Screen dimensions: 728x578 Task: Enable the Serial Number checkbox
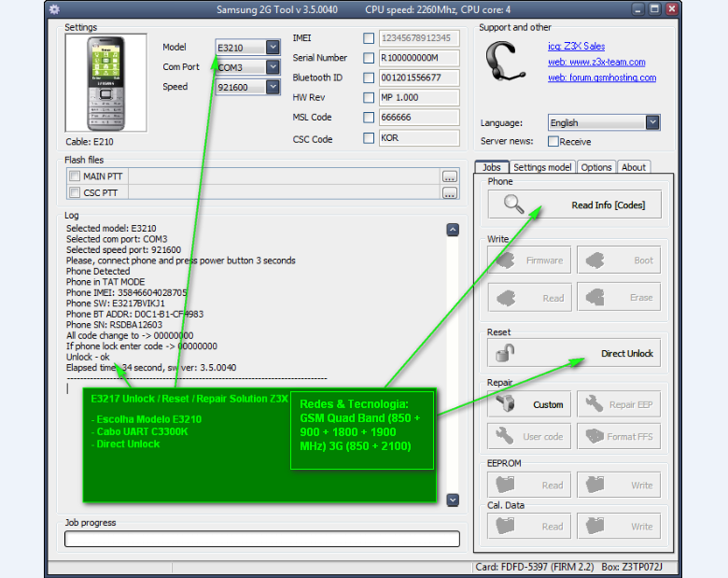[369, 58]
